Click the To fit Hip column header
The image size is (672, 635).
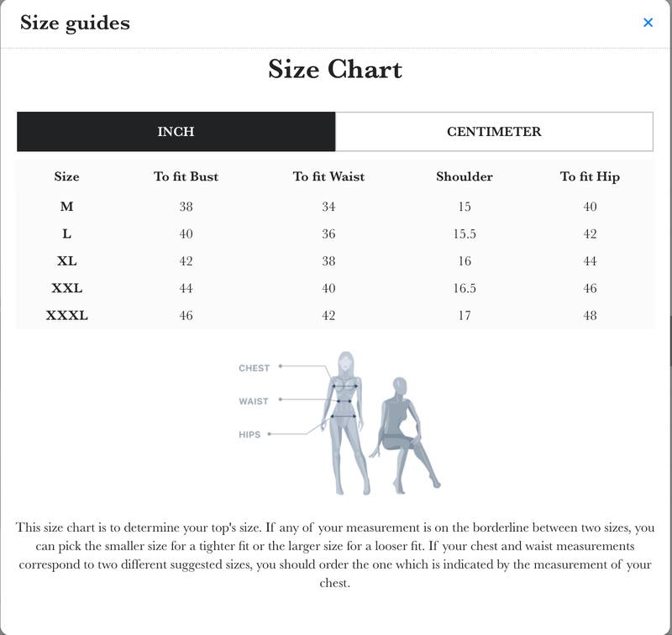[x=590, y=177]
